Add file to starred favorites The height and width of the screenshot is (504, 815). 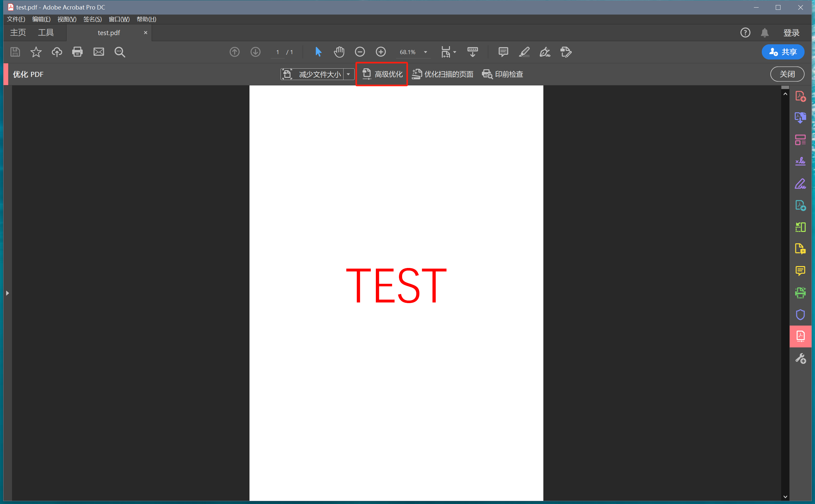pos(36,52)
